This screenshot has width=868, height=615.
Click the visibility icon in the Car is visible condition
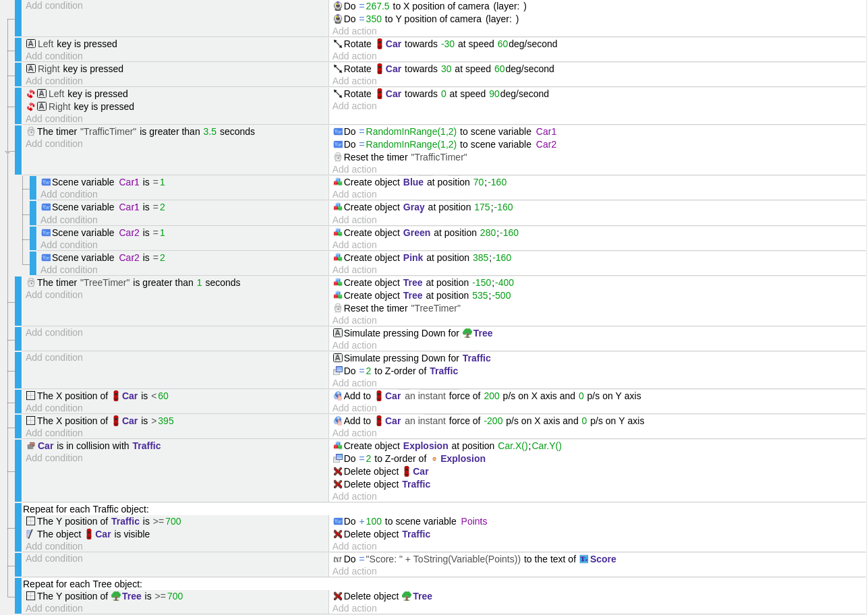(30, 534)
